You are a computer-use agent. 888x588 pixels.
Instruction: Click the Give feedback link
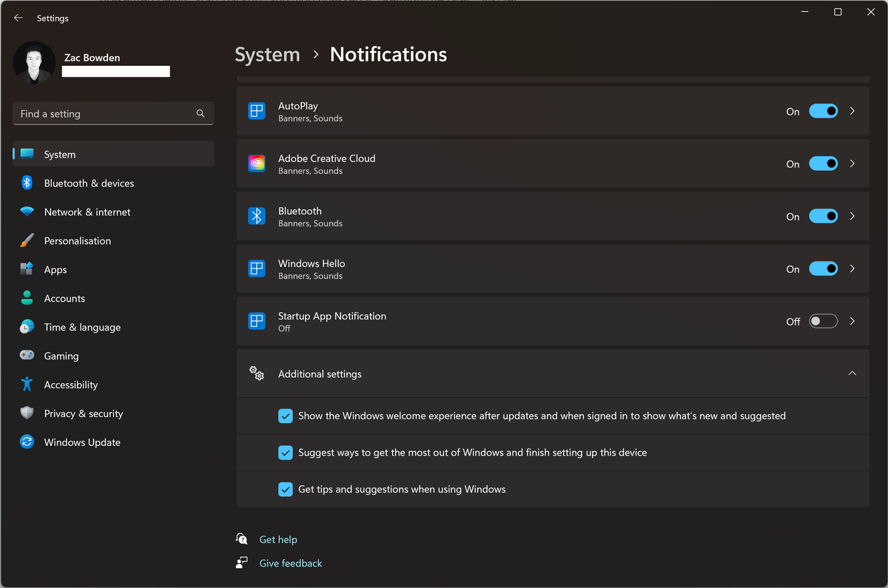(x=290, y=563)
